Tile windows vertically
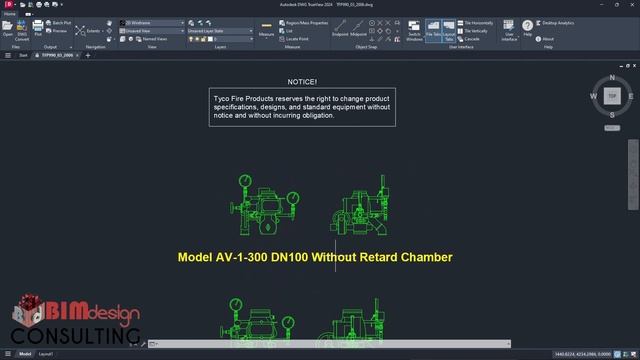Screen dimensions: 640x360 [x=473, y=31]
